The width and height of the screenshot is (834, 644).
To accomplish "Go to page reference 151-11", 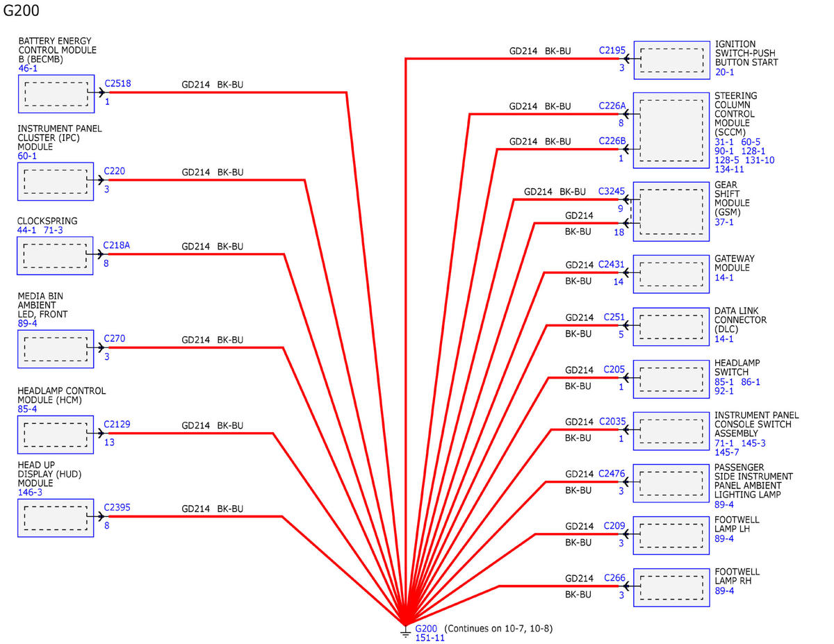I will (430, 638).
